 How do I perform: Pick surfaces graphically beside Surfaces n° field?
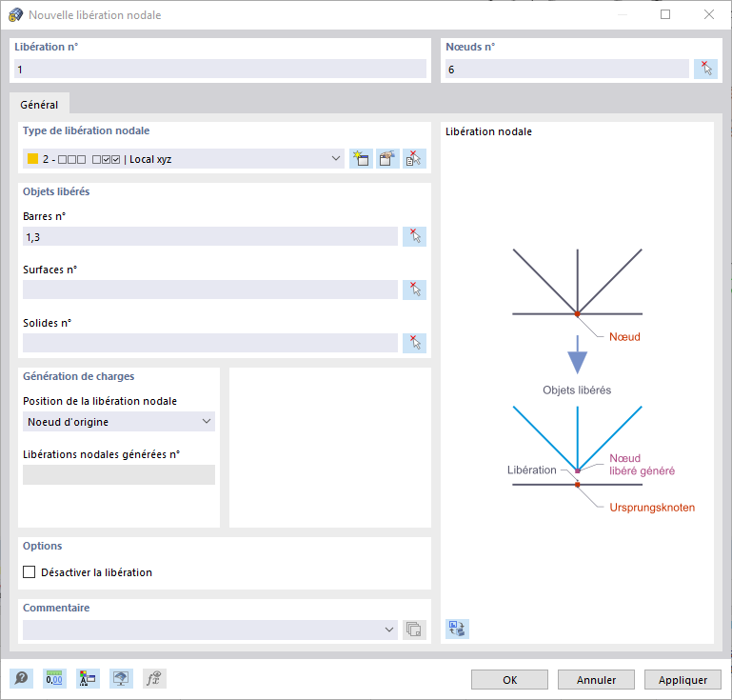coord(414,290)
